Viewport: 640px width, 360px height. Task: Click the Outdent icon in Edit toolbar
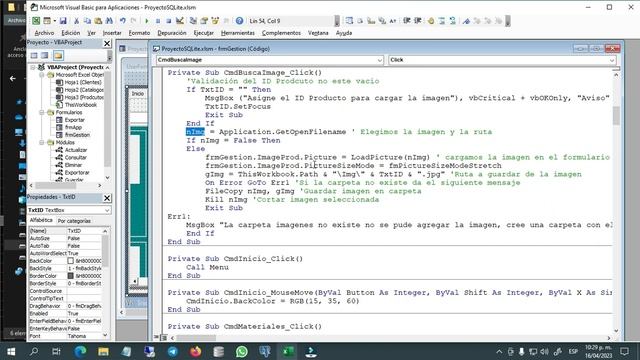click(418, 21)
